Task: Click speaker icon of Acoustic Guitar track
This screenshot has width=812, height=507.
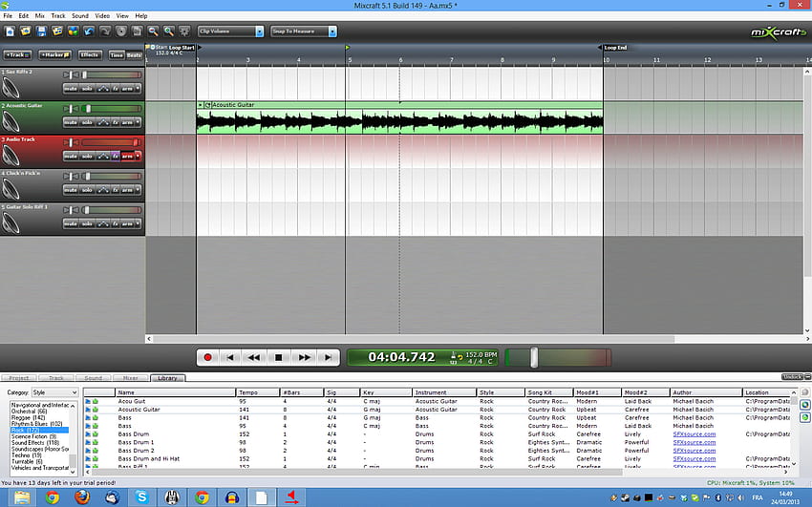Action: point(11,121)
